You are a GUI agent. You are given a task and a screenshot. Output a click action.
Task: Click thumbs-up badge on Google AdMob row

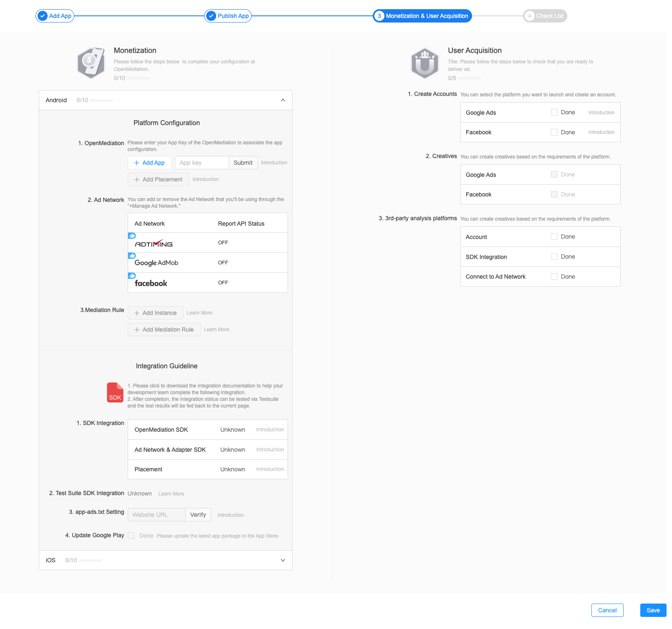pyautogui.click(x=132, y=256)
